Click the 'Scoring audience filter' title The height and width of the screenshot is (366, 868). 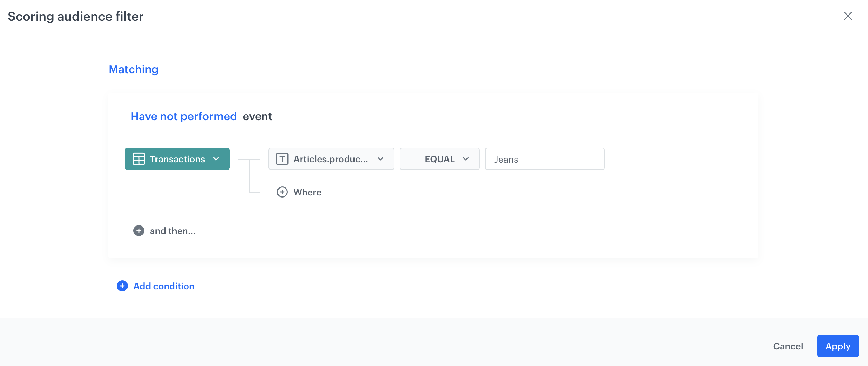pos(76,17)
